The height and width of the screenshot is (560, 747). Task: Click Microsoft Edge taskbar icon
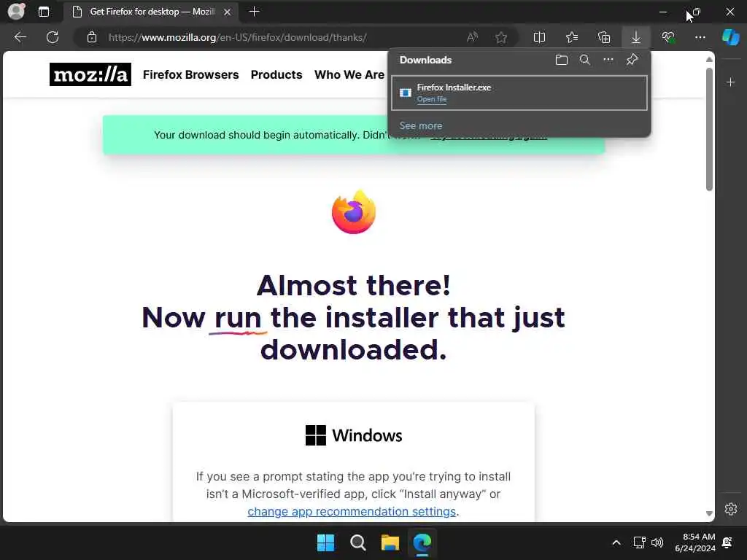(x=422, y=542)
